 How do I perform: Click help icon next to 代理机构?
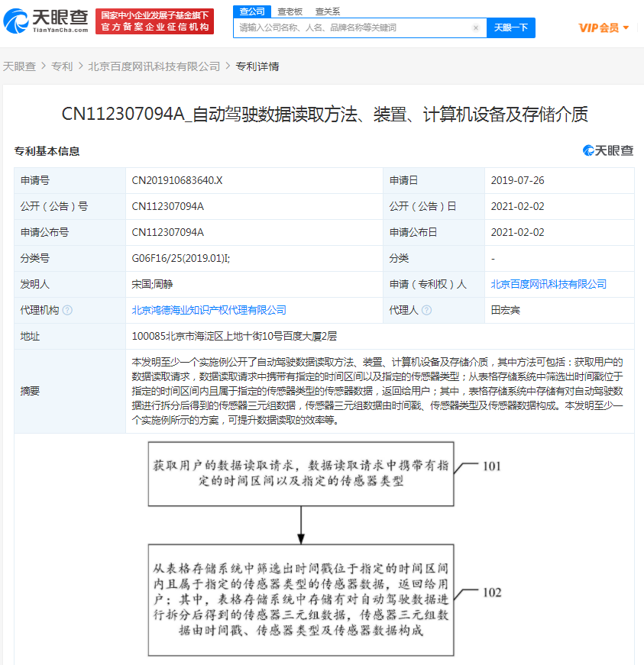pyautogui.click(x=67, y=311)
